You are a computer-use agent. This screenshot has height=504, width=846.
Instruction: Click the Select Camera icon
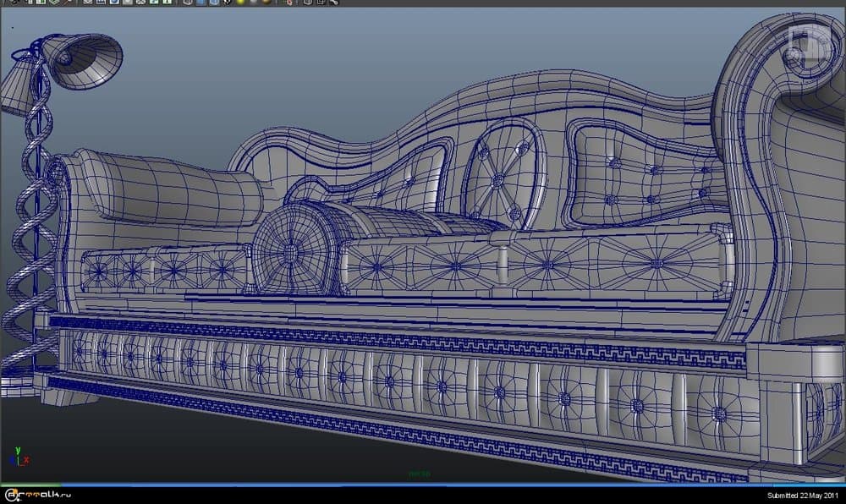coord(15,3)
